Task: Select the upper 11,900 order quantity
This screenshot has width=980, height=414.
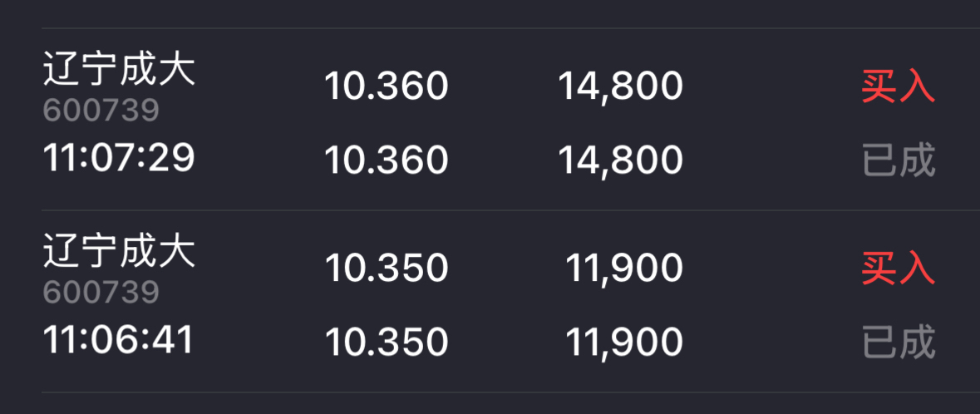Action: point(624,268)
